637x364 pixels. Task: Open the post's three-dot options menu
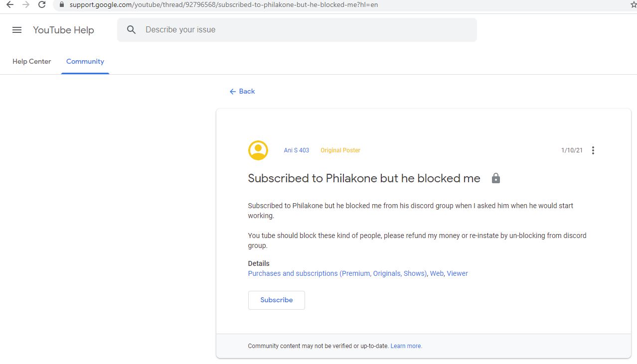click(593, 150)
